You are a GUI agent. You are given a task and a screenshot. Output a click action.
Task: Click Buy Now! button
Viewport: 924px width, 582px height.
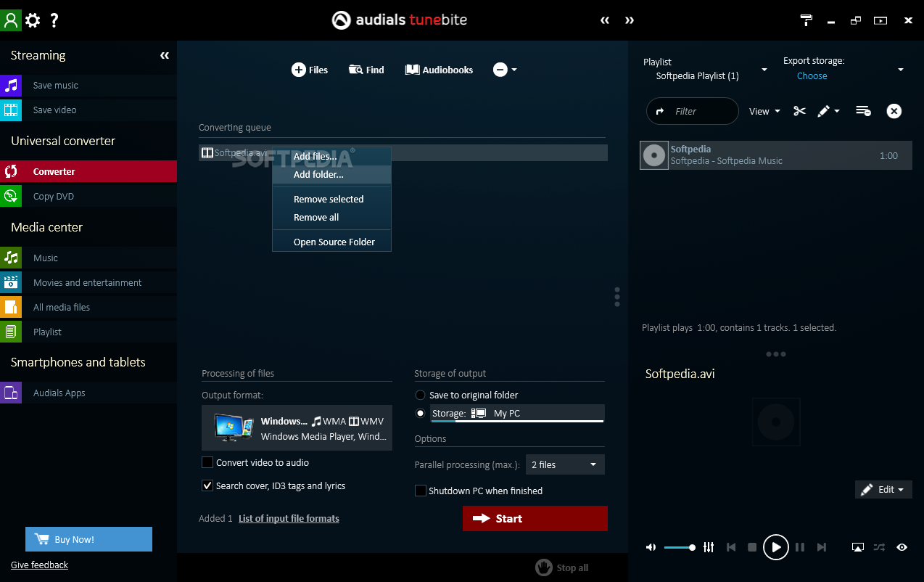88,539
